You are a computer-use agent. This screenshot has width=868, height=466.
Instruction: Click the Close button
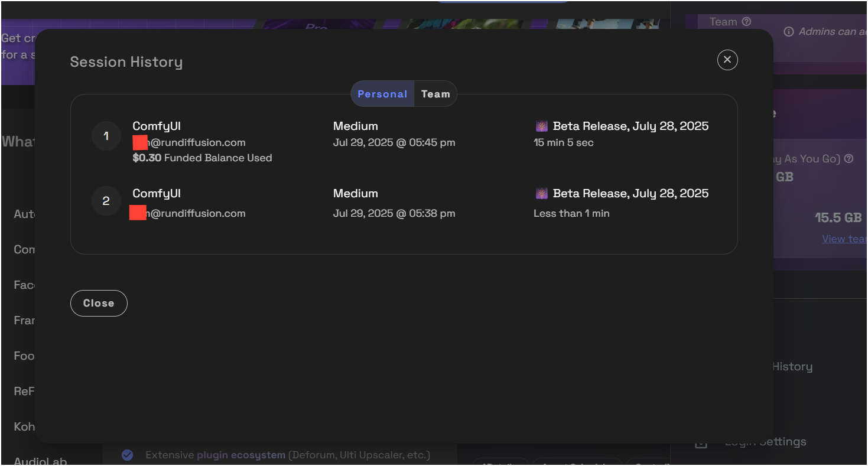[99, 303]
